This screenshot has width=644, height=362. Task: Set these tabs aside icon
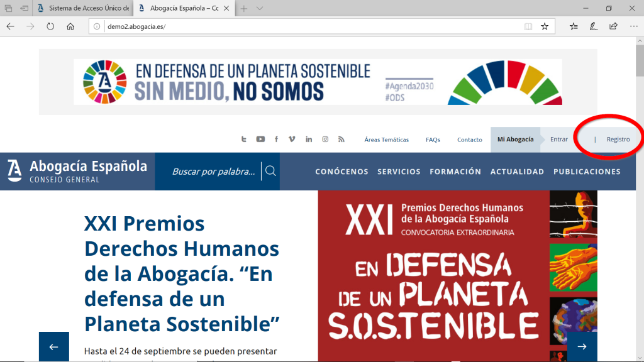coord(25,8)
